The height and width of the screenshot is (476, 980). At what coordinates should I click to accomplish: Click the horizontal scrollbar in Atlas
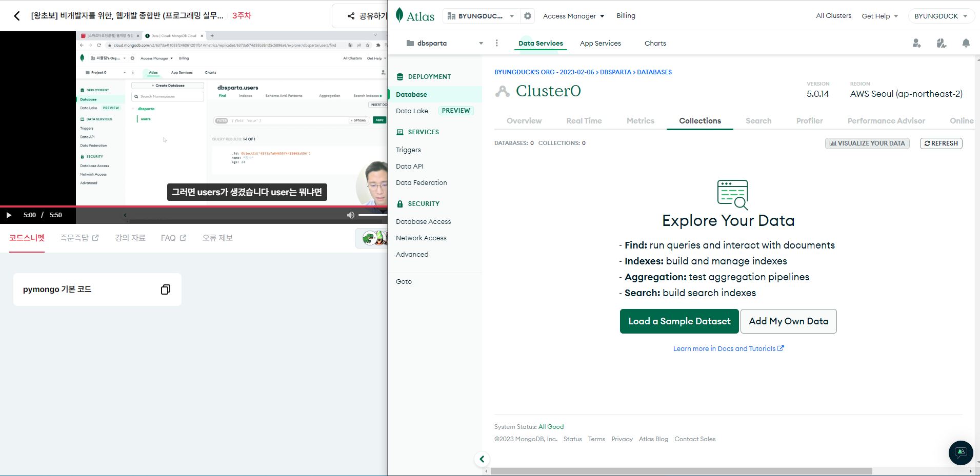pyautogui.click(x=682, y=471)
